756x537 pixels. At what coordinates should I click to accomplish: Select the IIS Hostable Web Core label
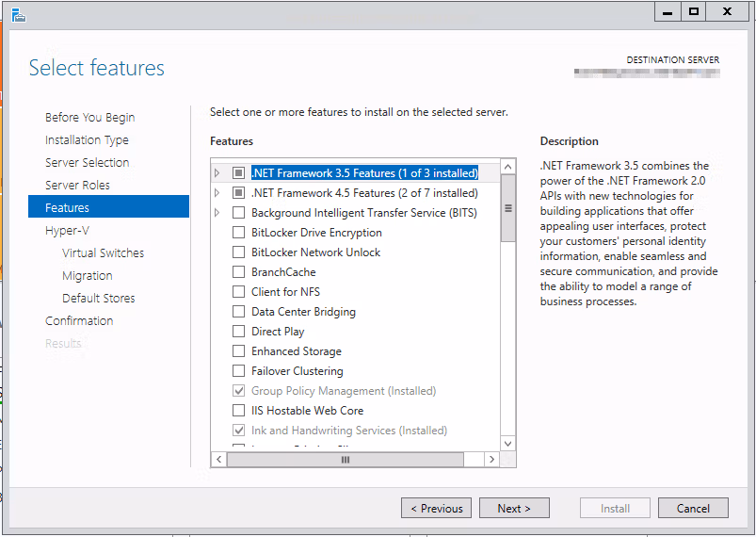coord(307,411)
